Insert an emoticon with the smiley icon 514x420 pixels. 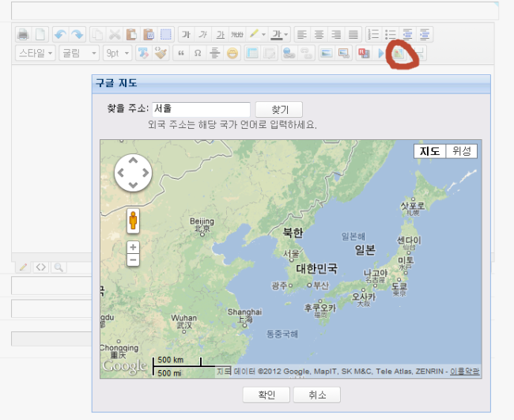point(232,54)
